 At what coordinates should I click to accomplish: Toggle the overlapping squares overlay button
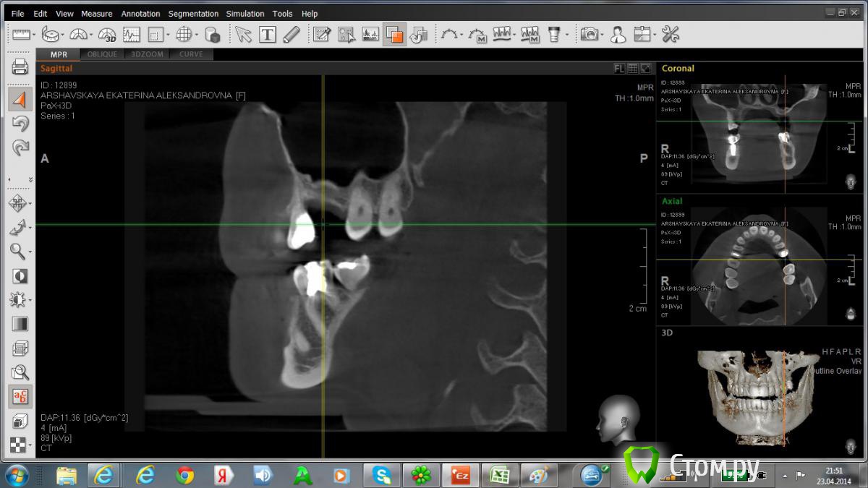click(x=395, y=34)
